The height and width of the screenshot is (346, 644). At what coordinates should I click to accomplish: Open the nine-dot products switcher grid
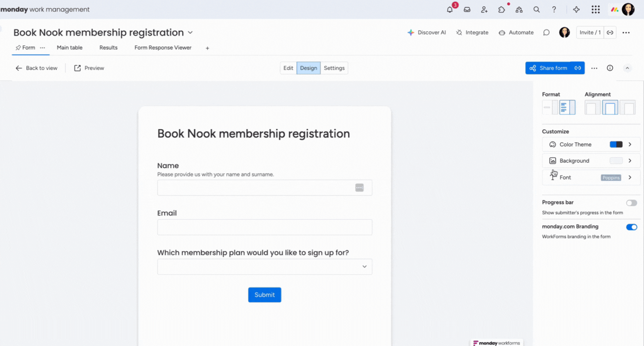pos(596,10)
